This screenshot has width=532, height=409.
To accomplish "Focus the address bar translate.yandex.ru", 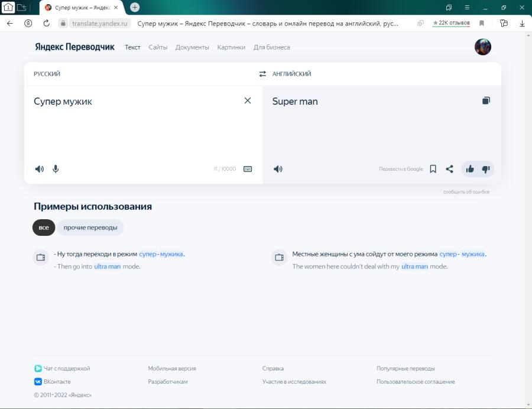I will [x=100, y=24].
